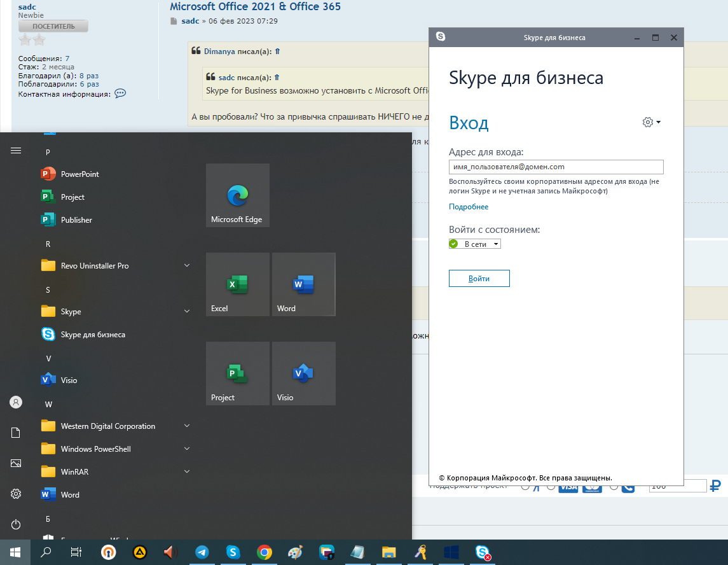This screenshot has width=728, height=565.
Task: Open Task View on the taskbar
Action: pos(76,552)
